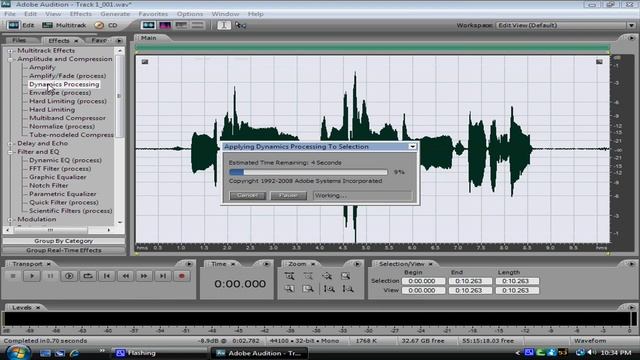Switch to the Files tab
This screenshot has width=640, height=360.
19,40
